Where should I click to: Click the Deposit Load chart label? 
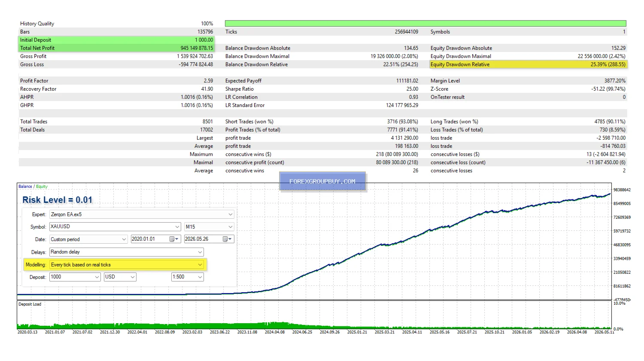30,304
